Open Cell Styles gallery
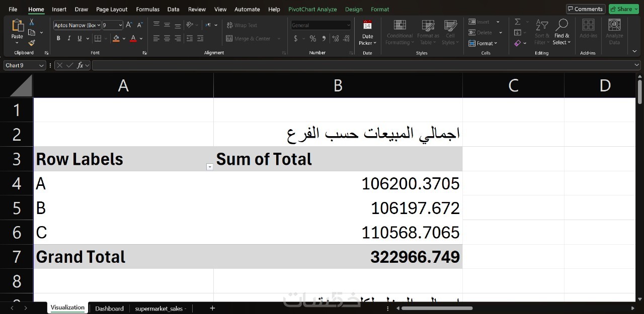 [450, 33]
